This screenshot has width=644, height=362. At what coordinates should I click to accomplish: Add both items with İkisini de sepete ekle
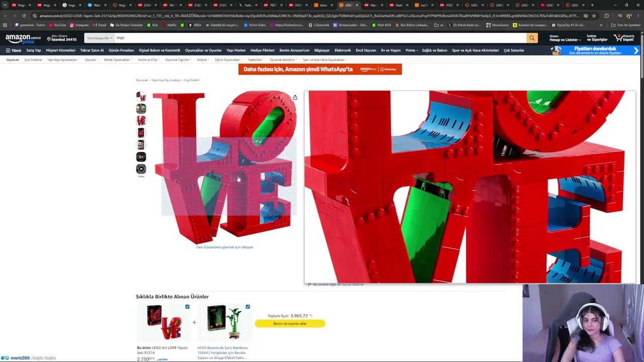290,323
